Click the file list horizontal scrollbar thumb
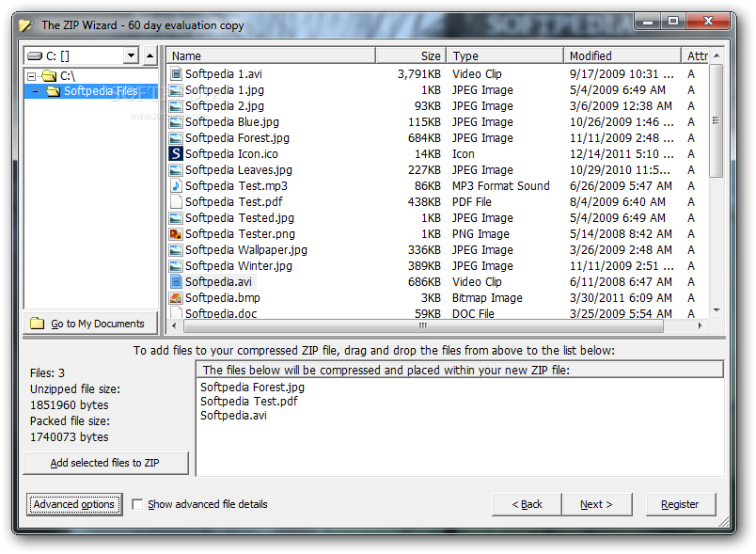 (423, 326)
